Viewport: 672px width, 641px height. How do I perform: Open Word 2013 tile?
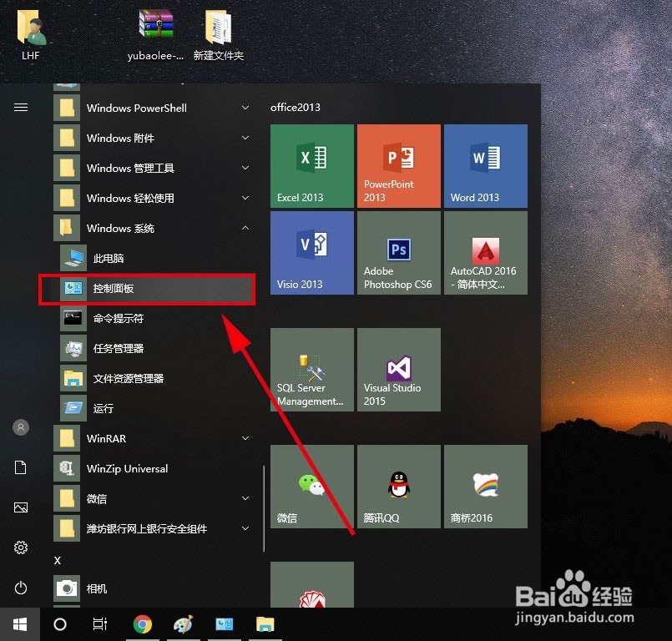[x=485, y=165]
